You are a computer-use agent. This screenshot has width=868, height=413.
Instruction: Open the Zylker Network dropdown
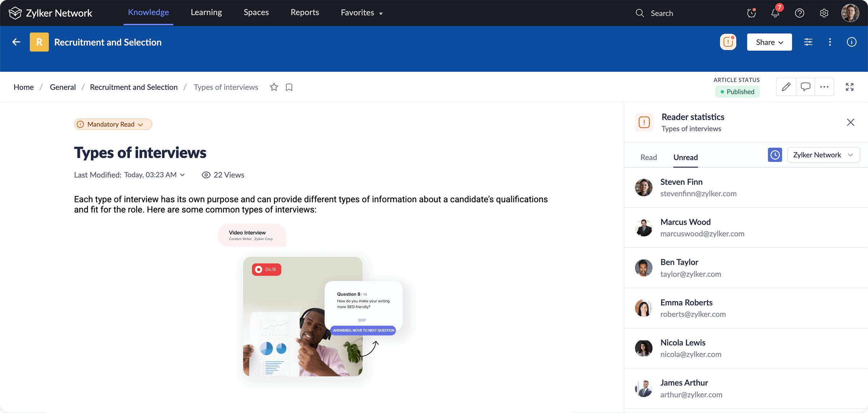coord(823,155)
